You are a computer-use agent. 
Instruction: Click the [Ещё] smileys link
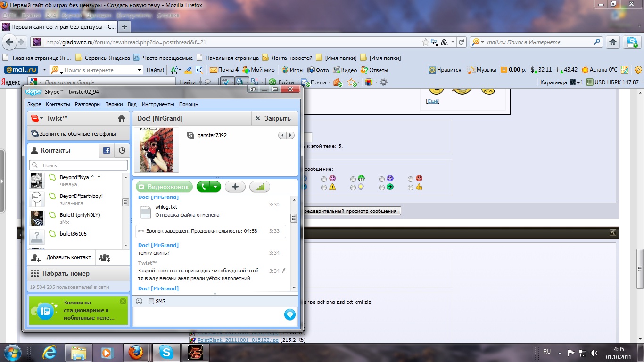click(x=432, y=101)
